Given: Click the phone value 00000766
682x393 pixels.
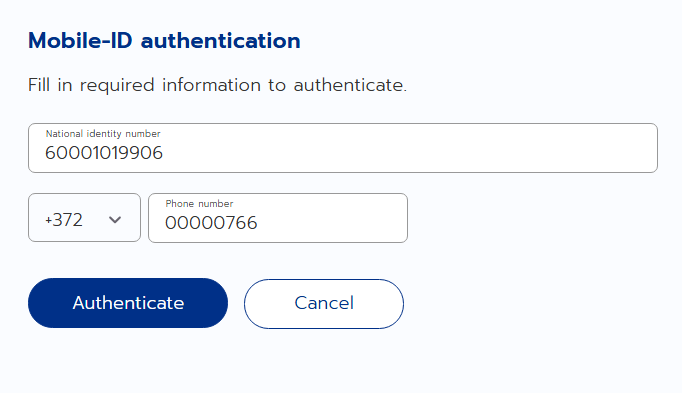Looking at the screenshot, I should coord(211,223).
